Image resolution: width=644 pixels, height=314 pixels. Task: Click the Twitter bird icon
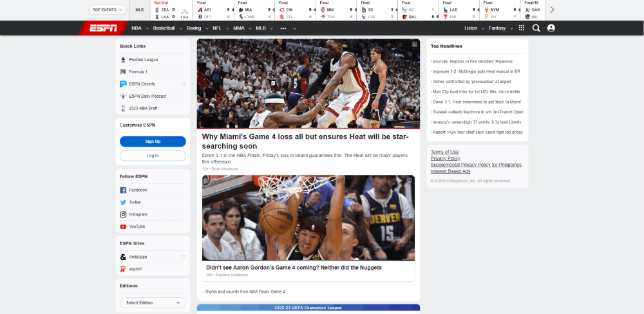[x=123, y=202]
